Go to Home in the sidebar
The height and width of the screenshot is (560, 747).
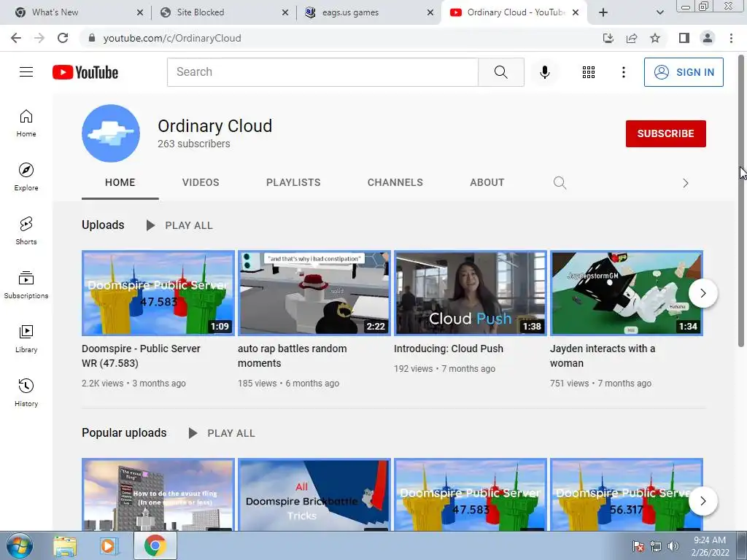(26, 123)
